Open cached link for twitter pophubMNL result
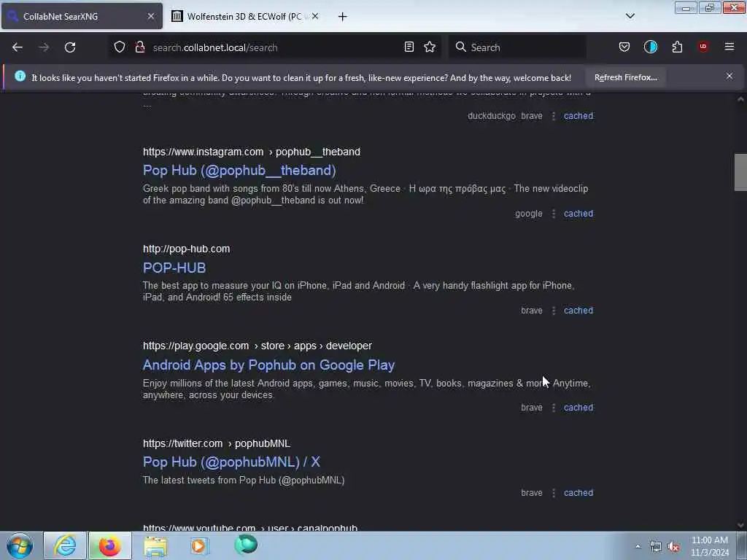This screenshot has width=747, height=560. coord(578,493)
